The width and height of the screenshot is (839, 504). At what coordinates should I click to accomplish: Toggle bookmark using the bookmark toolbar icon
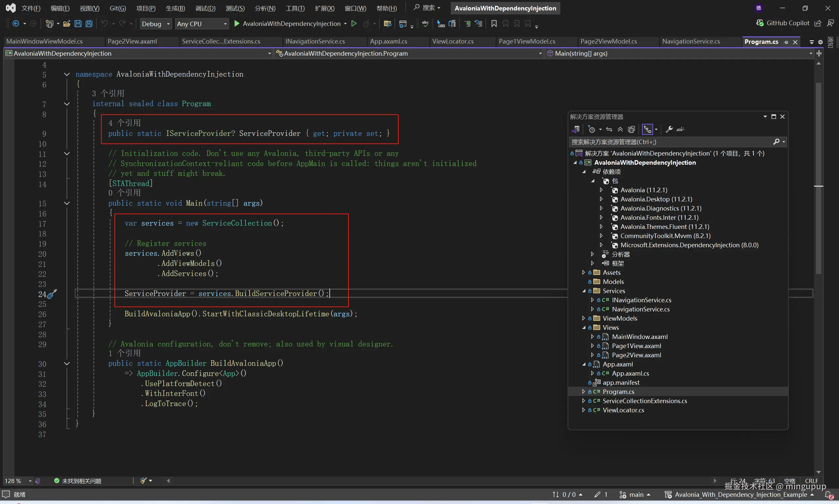pyautogui.click(x=494, y=24)
